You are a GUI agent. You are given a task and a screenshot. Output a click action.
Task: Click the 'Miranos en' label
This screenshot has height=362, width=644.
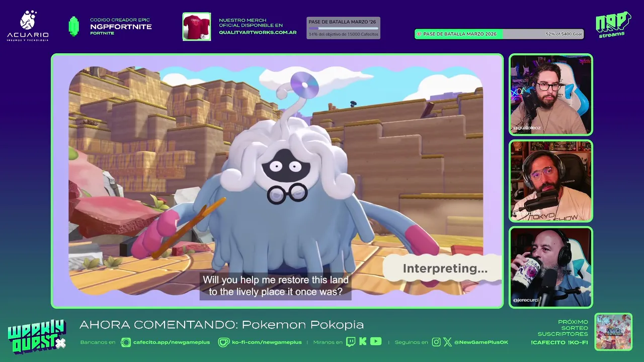(327, 342)
